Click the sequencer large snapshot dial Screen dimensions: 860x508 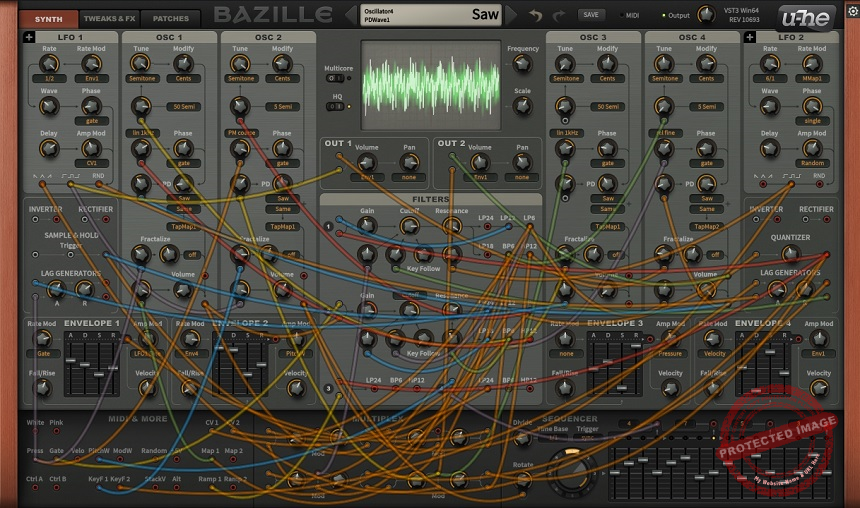coord(573,472)
